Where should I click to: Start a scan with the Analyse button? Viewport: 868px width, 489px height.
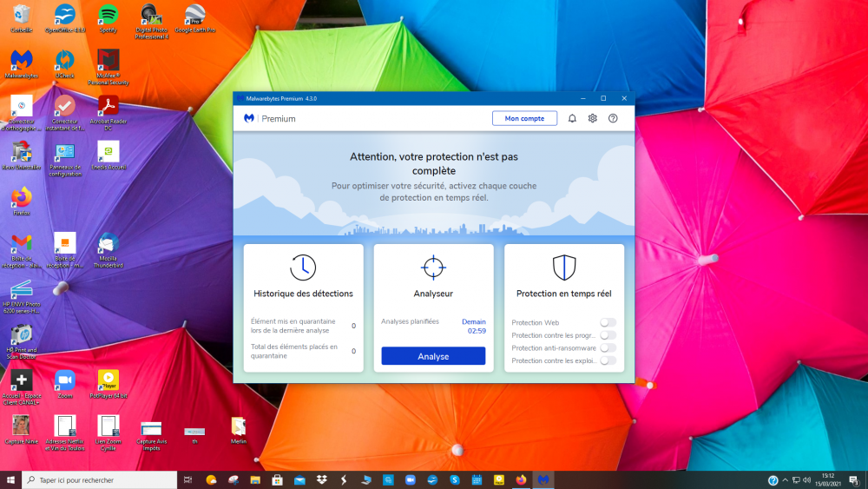pyautogui.click(x=433, y=356)
